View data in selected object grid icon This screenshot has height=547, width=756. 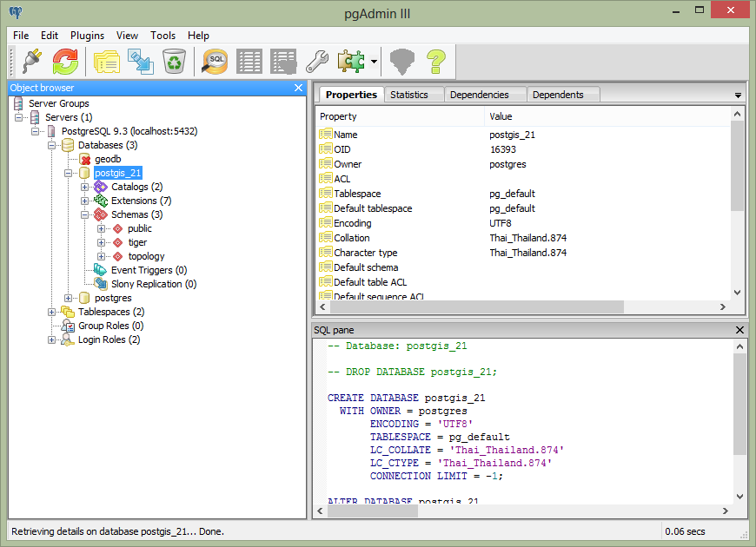point(249,61)
